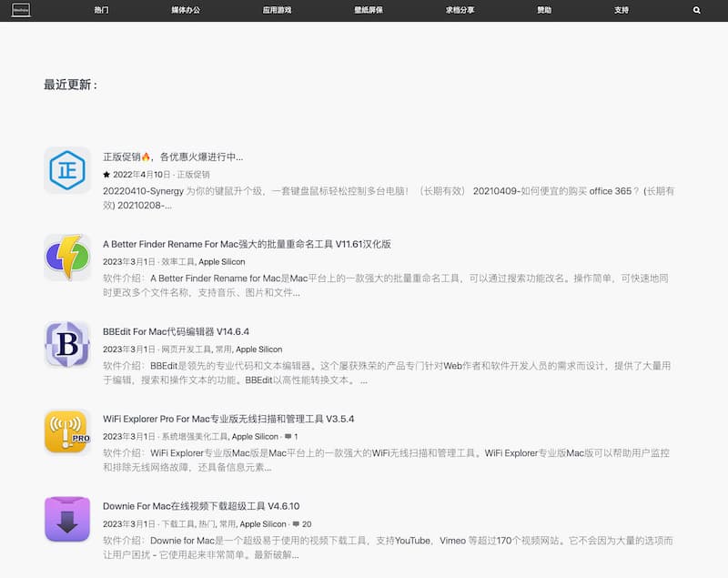Click Apple Silicon tag on A Better Finder Rename

(x=221, y=262)
